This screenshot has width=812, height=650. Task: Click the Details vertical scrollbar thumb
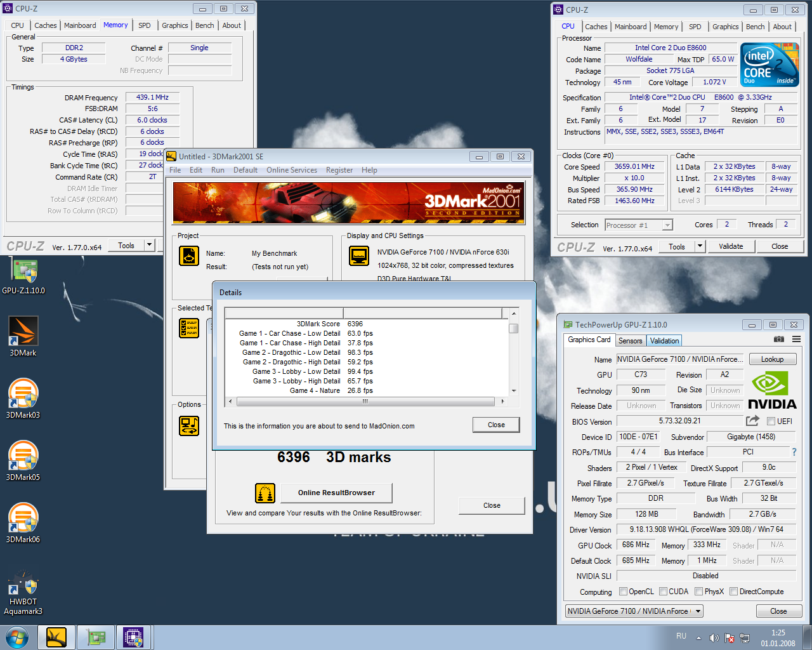(514, 328)
